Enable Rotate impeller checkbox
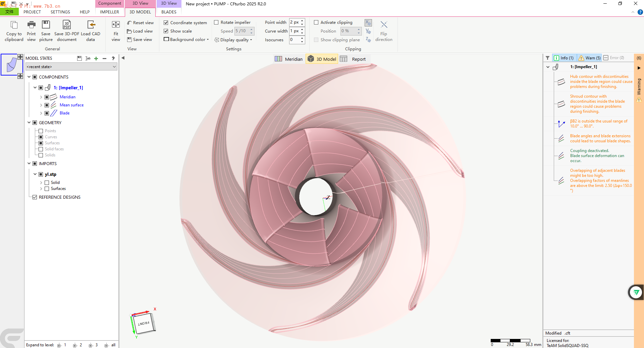The image size is (644, 348). click(216, 22)
